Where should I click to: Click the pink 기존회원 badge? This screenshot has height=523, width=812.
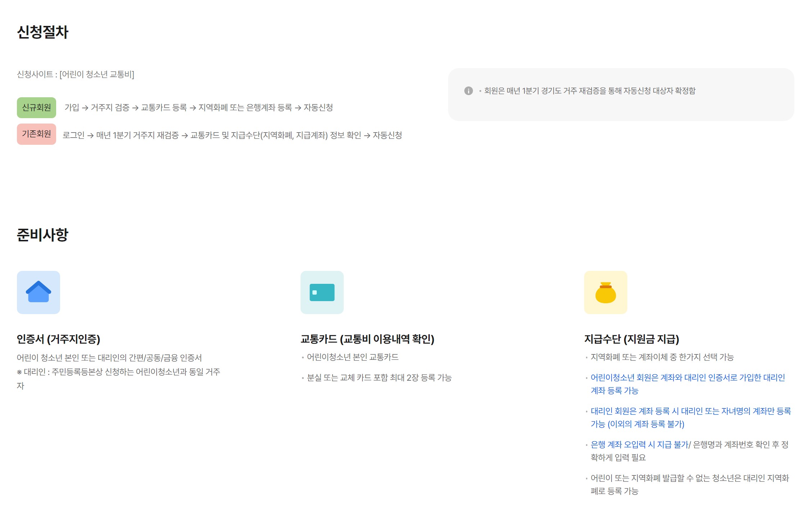[36, 134]
